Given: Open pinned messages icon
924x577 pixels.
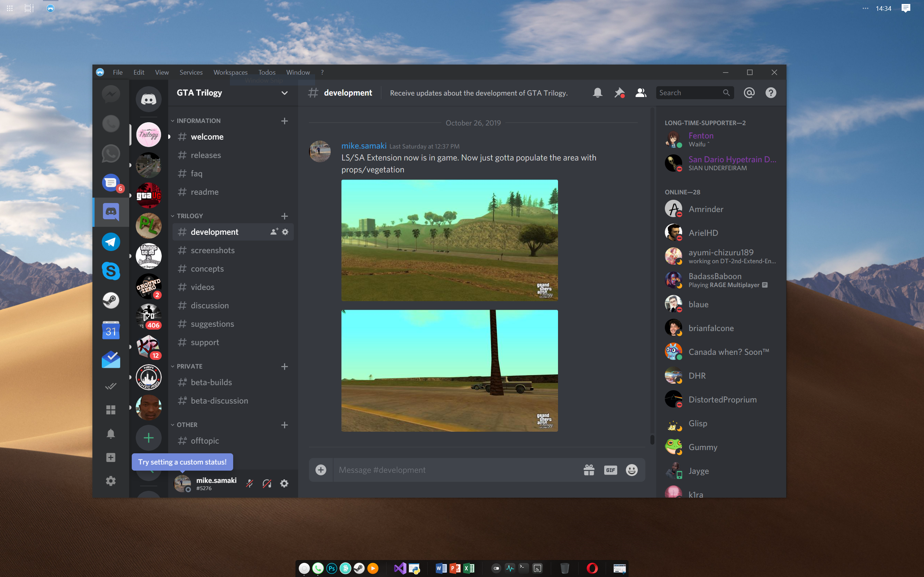Looking at the screenshot, I should point(619,93).
